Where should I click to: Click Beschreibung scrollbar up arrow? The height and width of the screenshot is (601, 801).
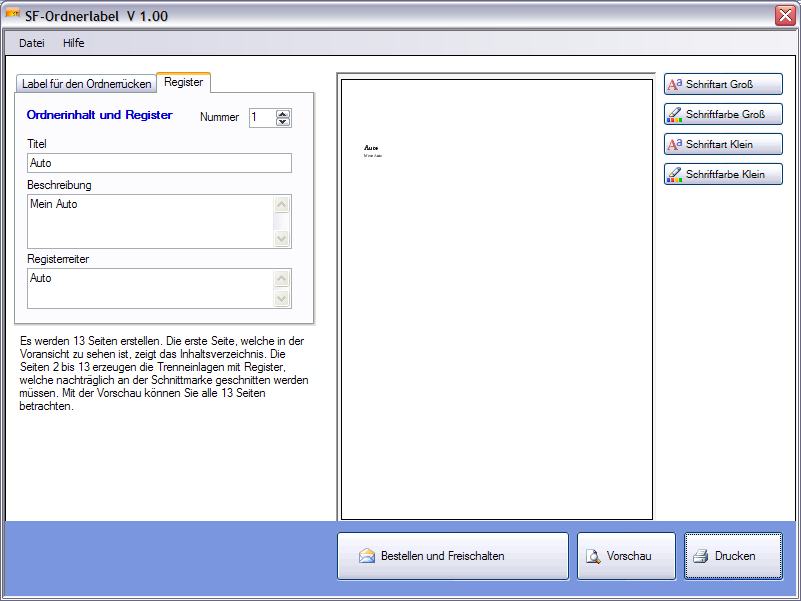coord(282,205)
